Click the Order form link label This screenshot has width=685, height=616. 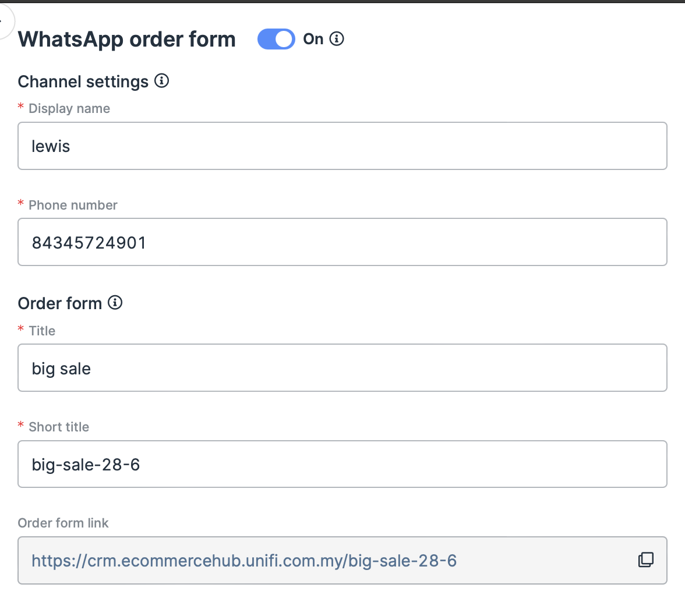tap(63, 523)
